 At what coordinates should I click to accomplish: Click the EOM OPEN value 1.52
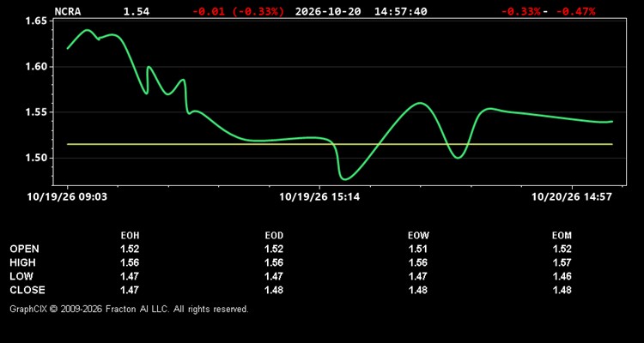point(562,249)
